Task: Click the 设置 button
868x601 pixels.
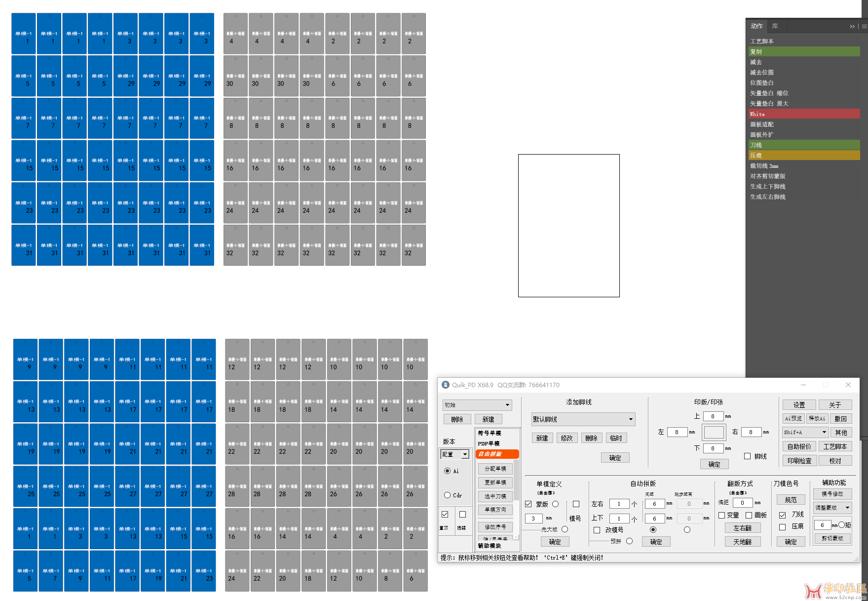Action: click(x=799, y=405)
